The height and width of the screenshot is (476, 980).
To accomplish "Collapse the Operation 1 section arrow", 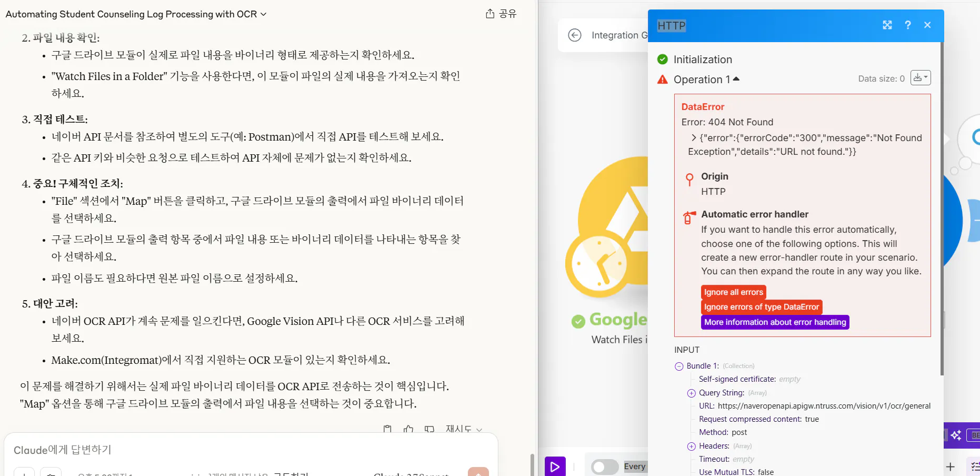I will click(x=736, y=79).
